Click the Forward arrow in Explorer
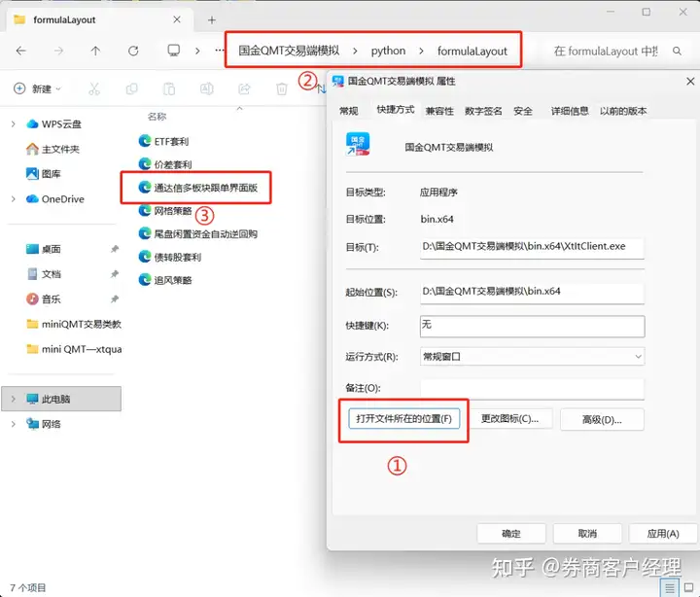Viewport: 700px width, 597px height. click(x=58, y=51)
